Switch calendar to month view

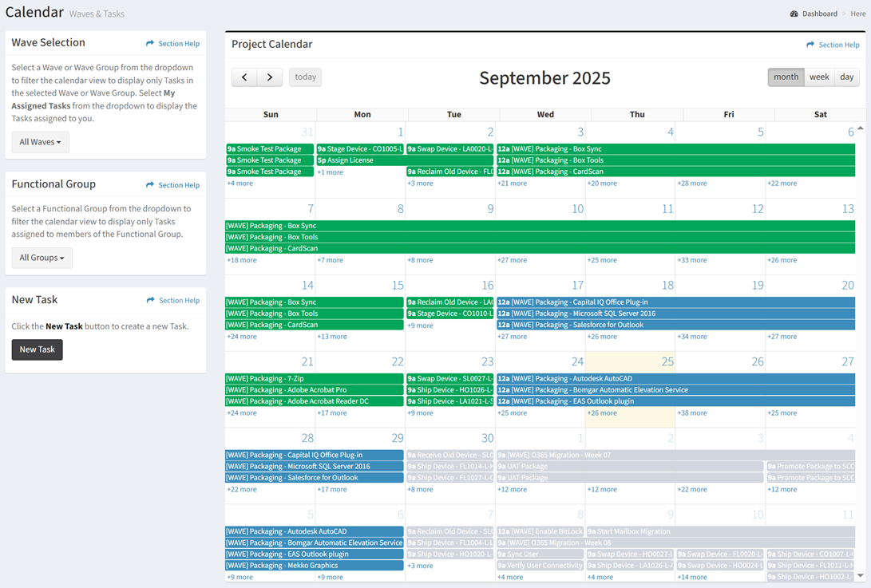(786, 77)
